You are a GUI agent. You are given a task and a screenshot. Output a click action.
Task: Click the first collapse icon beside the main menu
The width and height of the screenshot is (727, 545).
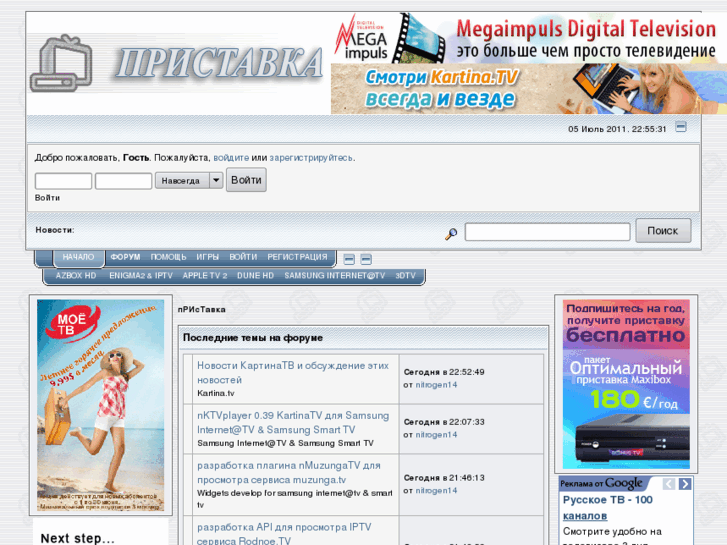[x=349, y=259]
